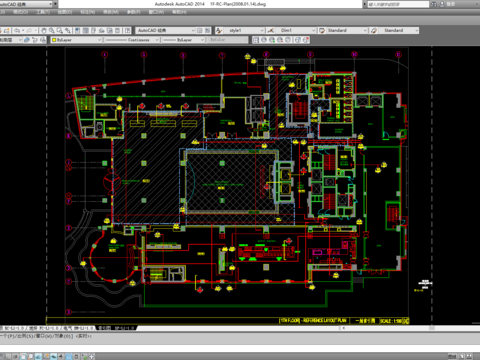Open the Text Style manager icon

[219, 30]
